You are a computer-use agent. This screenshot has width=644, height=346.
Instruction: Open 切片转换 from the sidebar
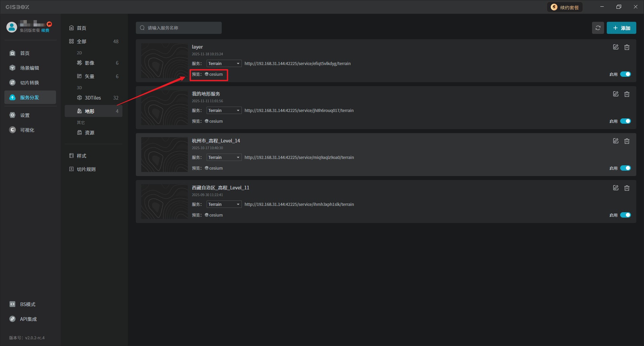(30, 83)
